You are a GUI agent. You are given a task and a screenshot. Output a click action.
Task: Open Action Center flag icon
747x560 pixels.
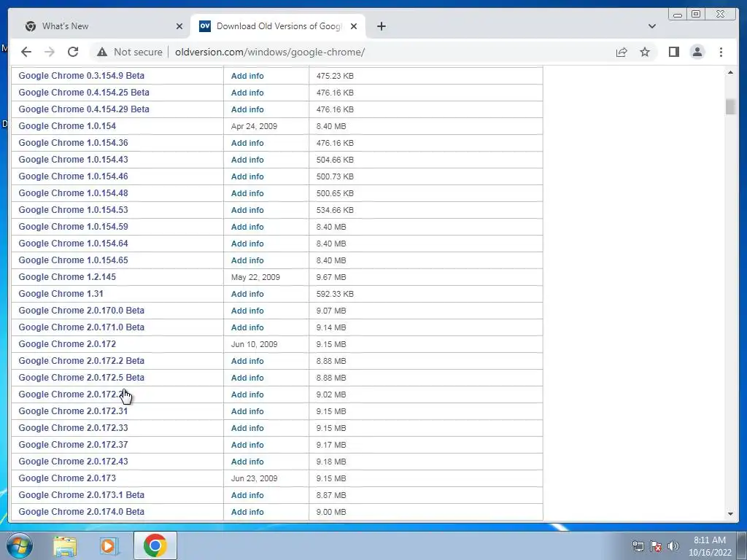tap(656, 546)
